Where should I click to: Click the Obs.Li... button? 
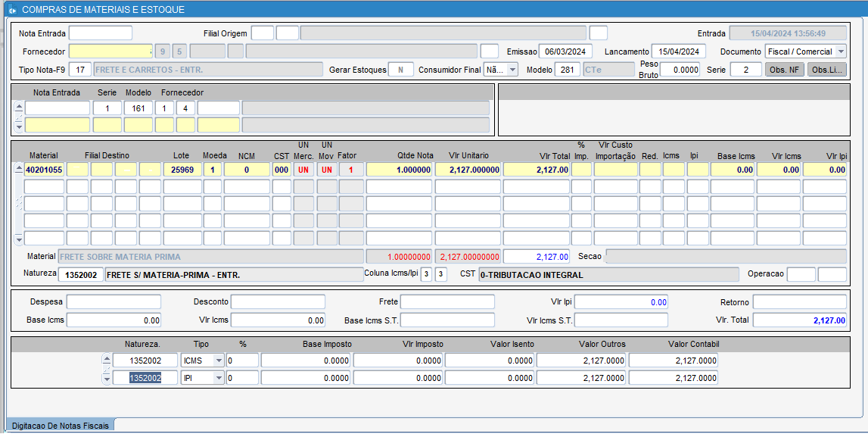[x=827, y=69]
